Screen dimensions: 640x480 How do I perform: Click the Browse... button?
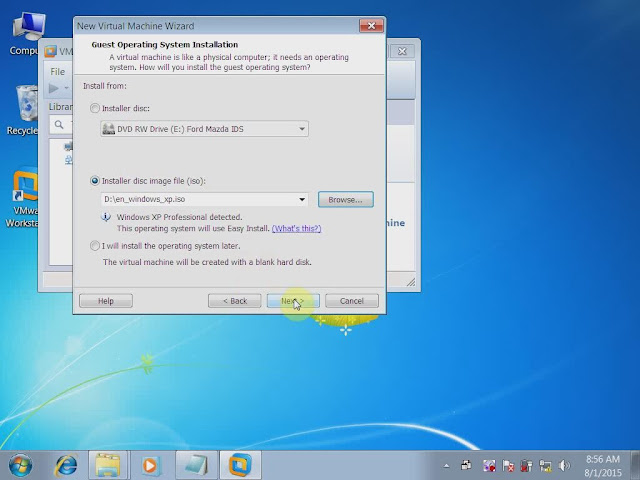click(x=345, y=200)
